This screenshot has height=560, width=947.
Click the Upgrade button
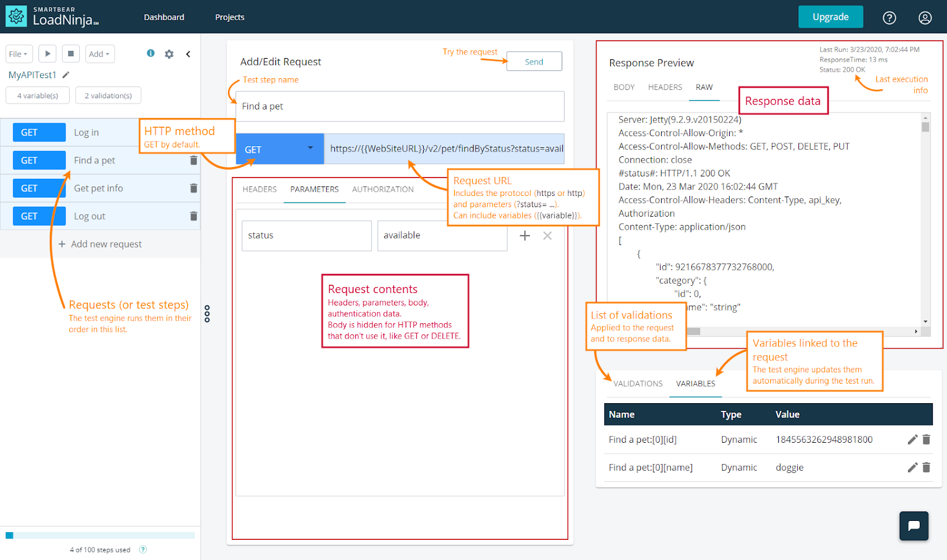coord(830,17)
